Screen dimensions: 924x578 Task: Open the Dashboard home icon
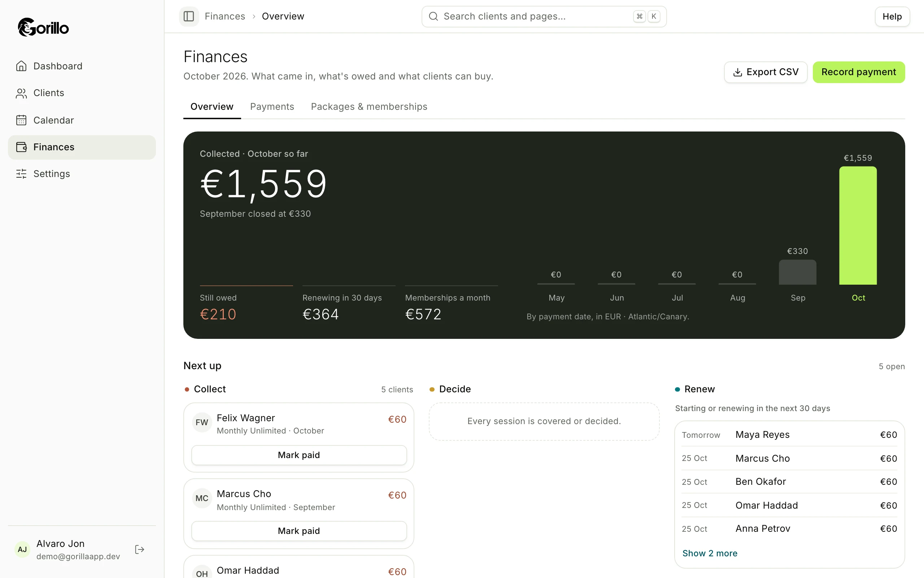(21, 66)
